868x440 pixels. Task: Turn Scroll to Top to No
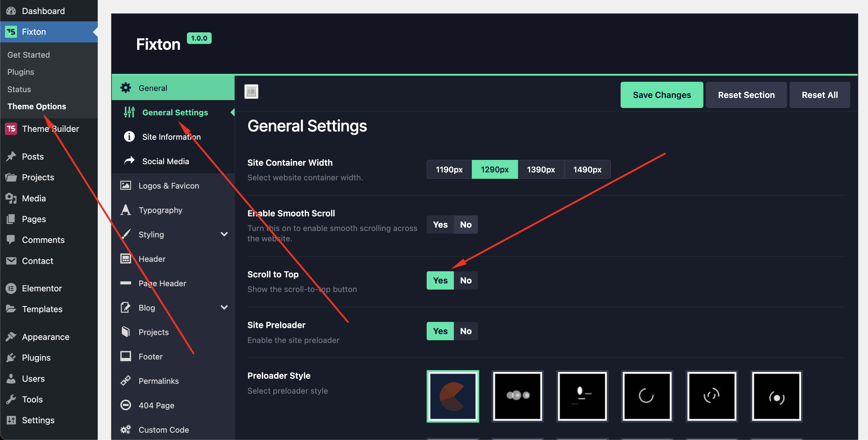(x=466, y=280)
